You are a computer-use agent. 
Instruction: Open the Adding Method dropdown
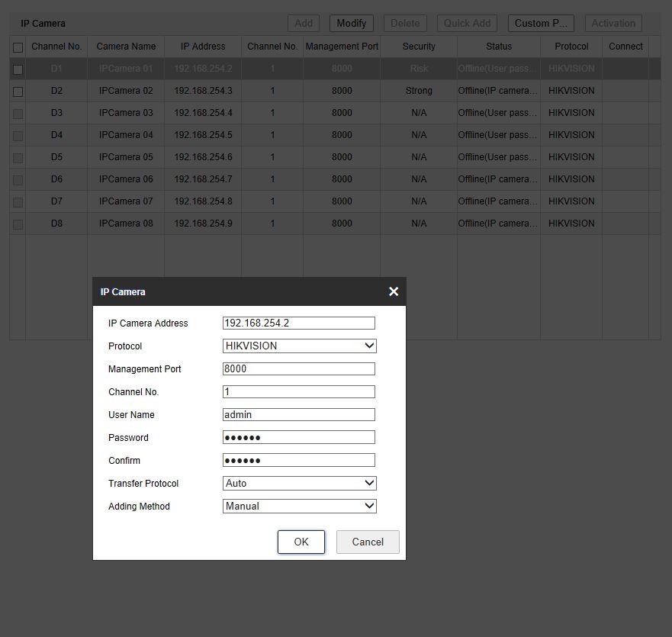(299, 506)
